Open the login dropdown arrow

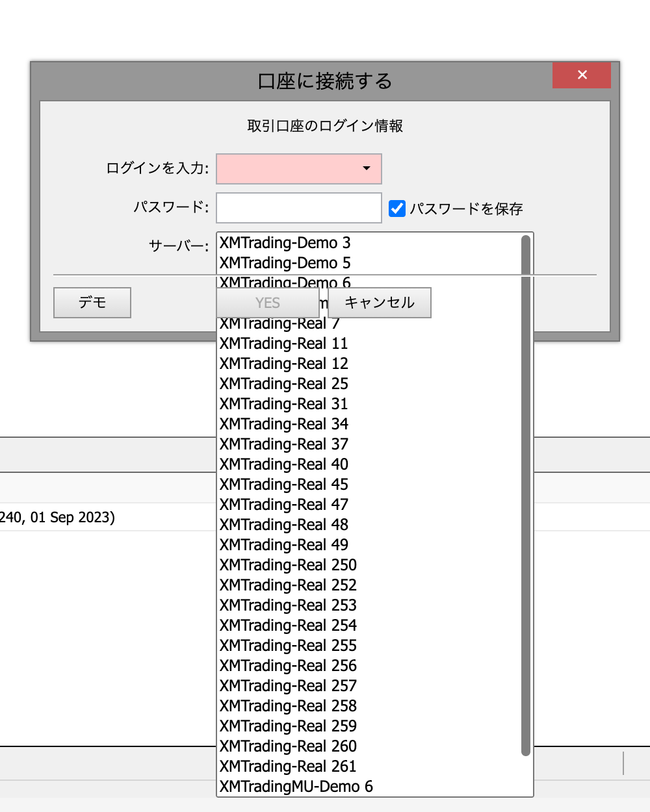tap(367, 168)
